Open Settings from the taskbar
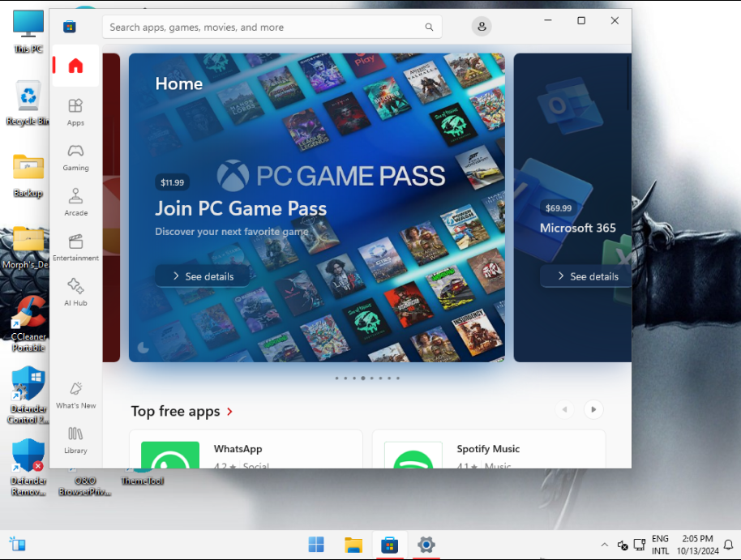Screen dimensions: 741x560 click(x=426, y=545)
